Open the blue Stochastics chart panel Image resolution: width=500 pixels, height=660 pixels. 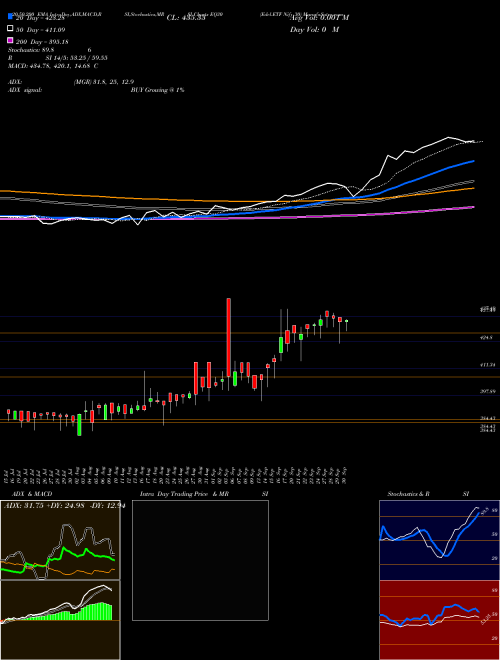[439, 540]
